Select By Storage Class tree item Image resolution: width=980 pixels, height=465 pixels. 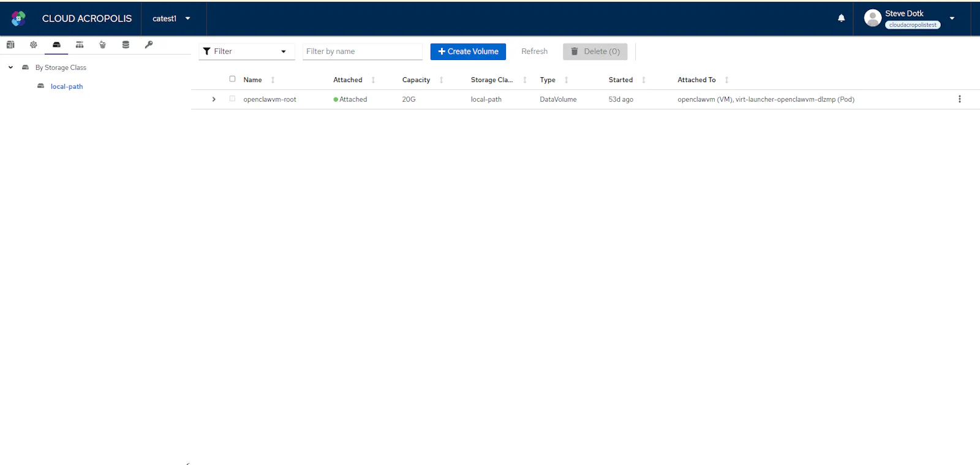(x=61, y=67)
